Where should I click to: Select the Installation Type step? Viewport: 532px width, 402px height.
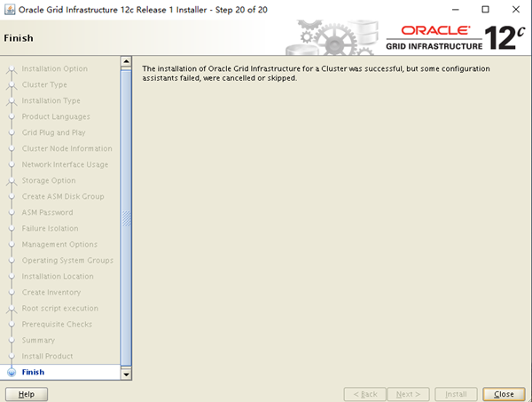[x=51, y=100]
